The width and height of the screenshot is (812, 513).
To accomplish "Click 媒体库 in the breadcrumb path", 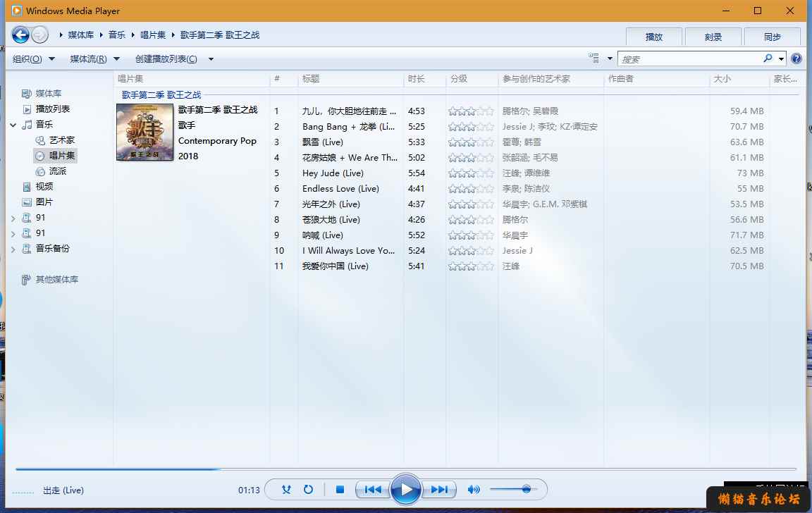I will click(81, 35).
